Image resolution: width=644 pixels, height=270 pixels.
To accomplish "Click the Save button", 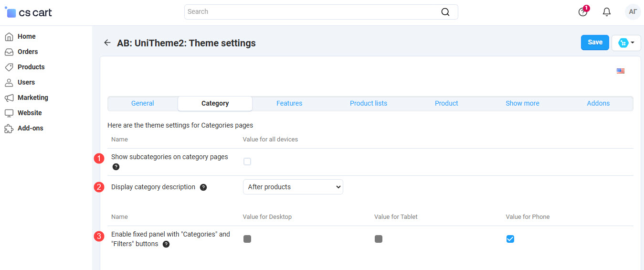I will point(595,43).
